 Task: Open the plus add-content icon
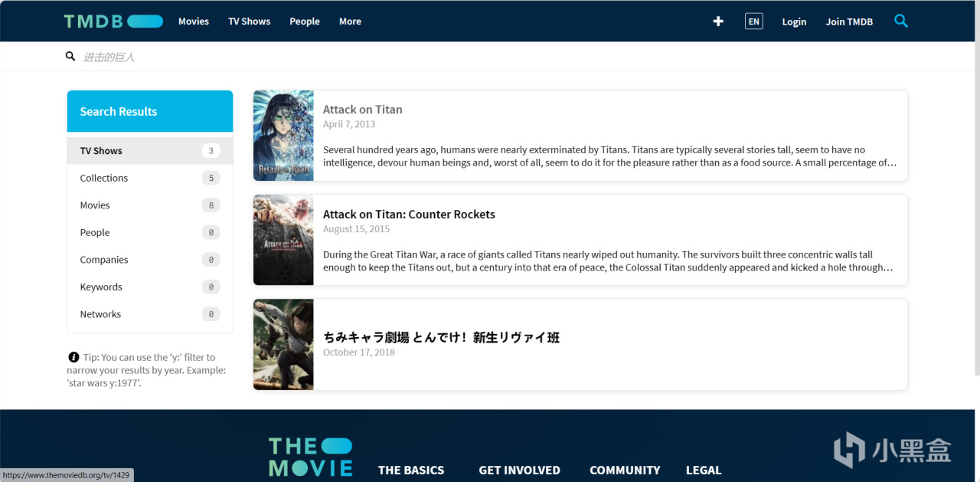coord(718,21)
